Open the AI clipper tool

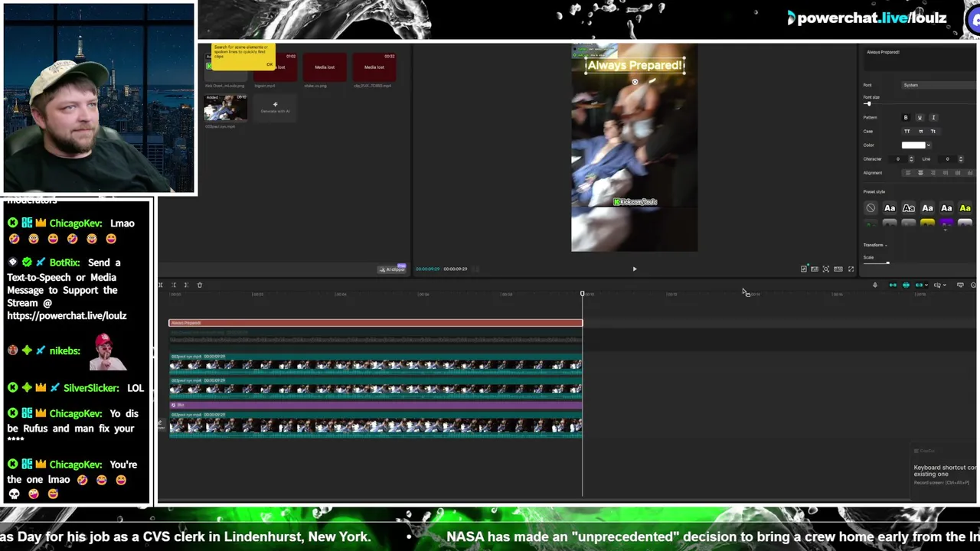click(x=392, y=269)
